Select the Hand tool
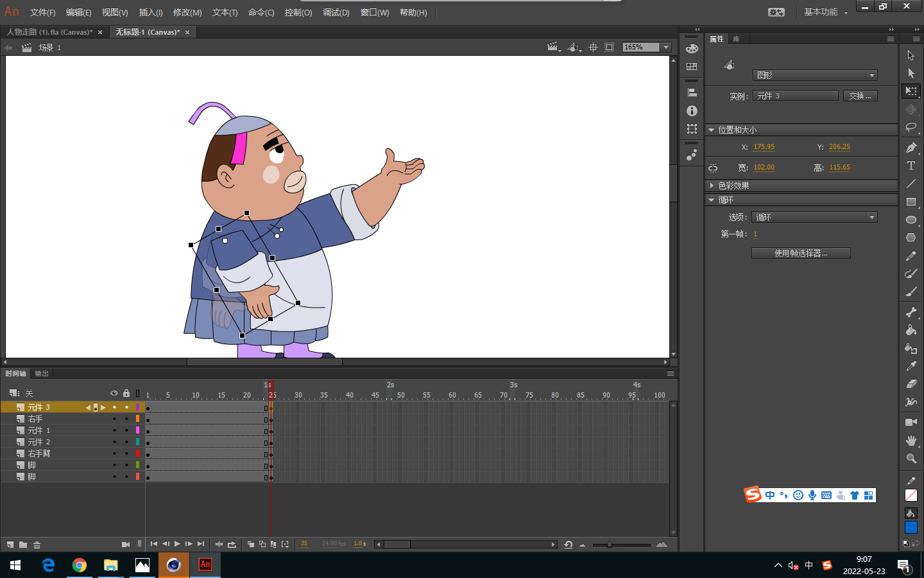924x578 pixels. (911, 441)
